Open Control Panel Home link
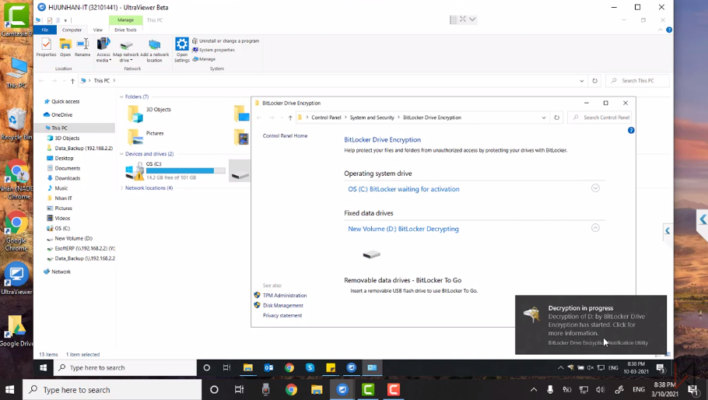 click(285, 136)
